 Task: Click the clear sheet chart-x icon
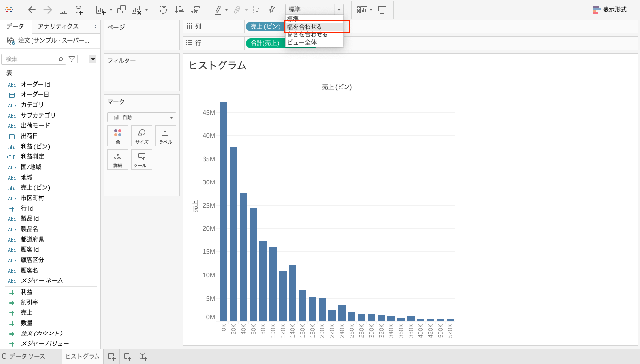coord(136,10)
